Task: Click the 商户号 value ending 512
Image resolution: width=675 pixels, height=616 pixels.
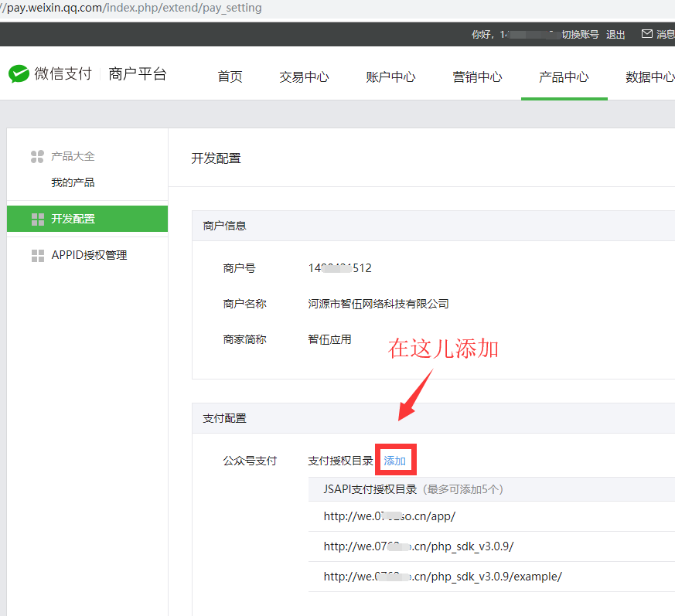Action: 339,268
